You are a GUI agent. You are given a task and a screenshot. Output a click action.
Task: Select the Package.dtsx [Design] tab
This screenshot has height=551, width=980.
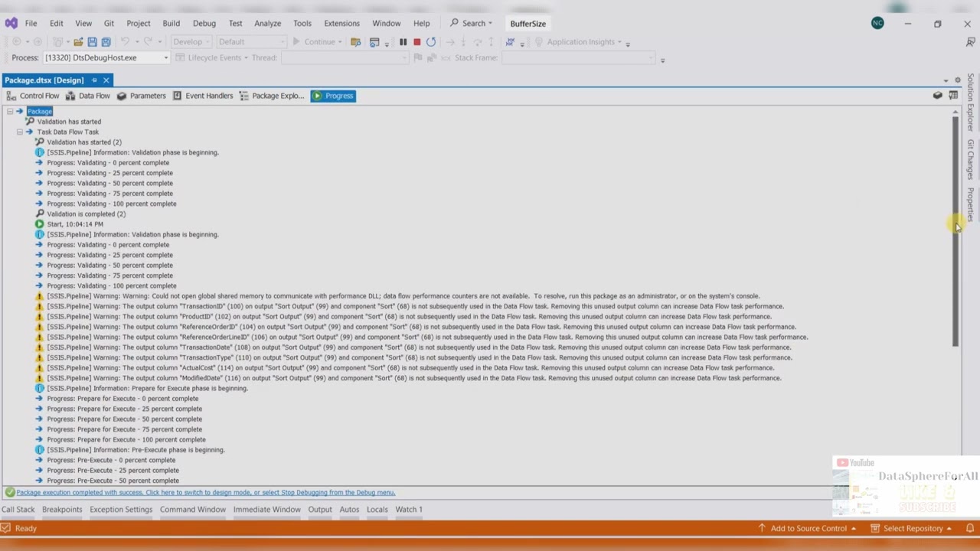pos(44,80)
